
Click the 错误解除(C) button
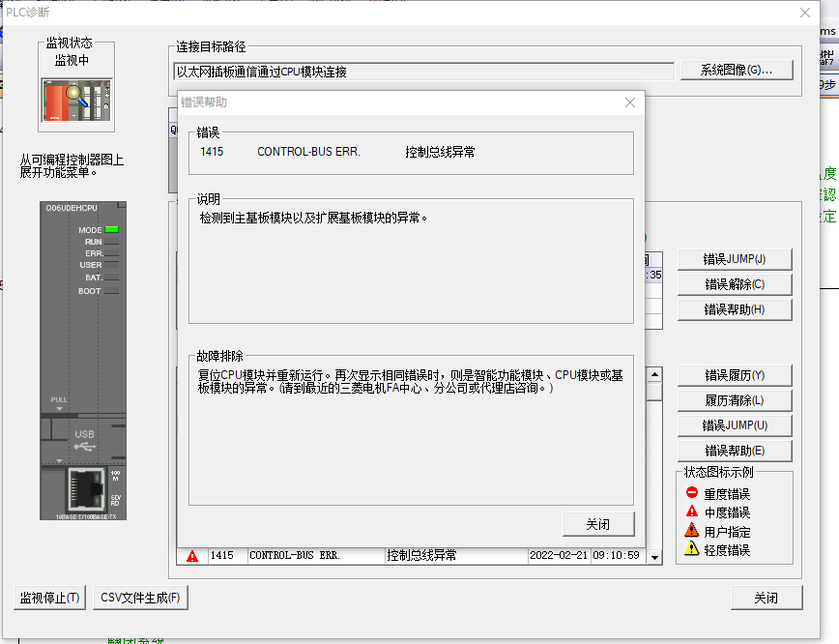pos(735,284)
